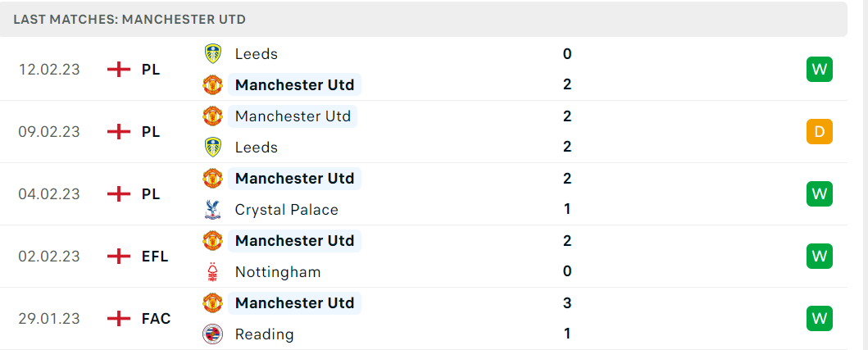Click the Leeds crest in 09.02.23 match

click(213, 148)
